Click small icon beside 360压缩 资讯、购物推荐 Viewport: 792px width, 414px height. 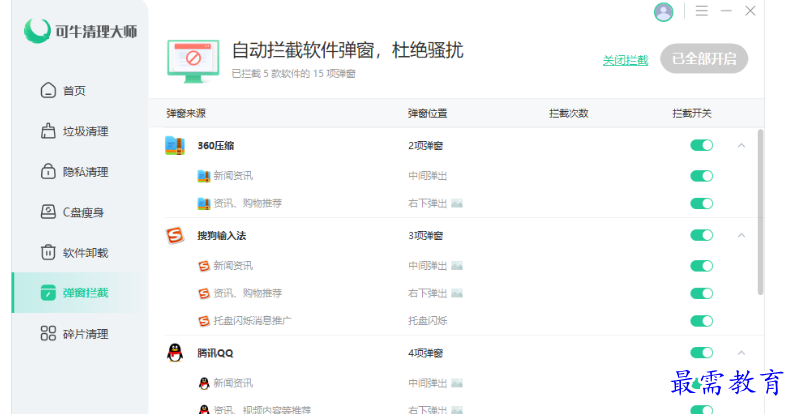204,203
